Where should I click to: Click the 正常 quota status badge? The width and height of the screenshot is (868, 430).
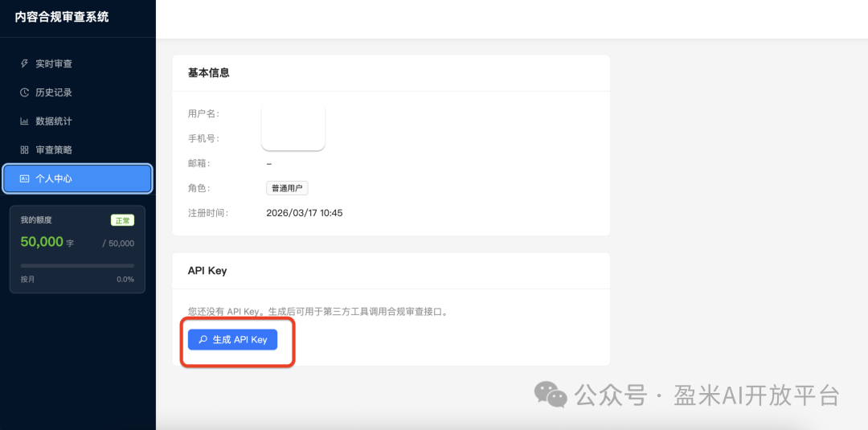(x=122, y=220)
